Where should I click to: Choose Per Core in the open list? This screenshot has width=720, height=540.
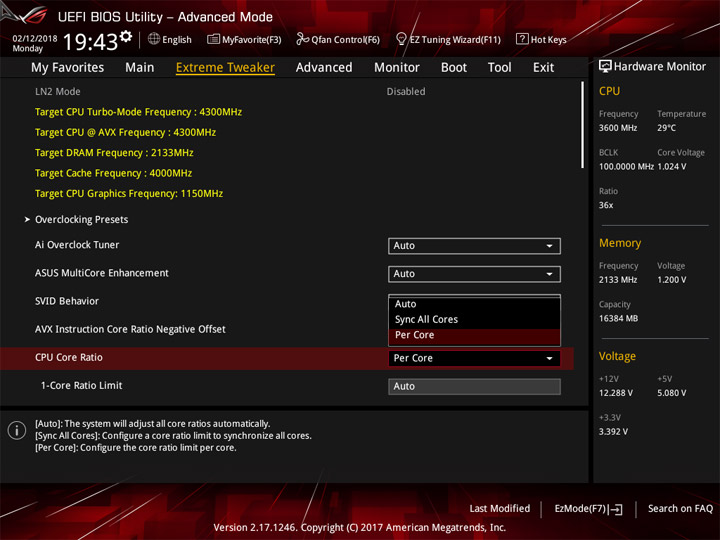(x=474, y=335)
